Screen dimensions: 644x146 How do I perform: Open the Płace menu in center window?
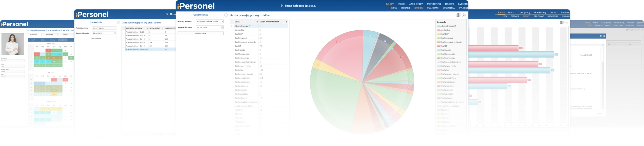(401, 4)
